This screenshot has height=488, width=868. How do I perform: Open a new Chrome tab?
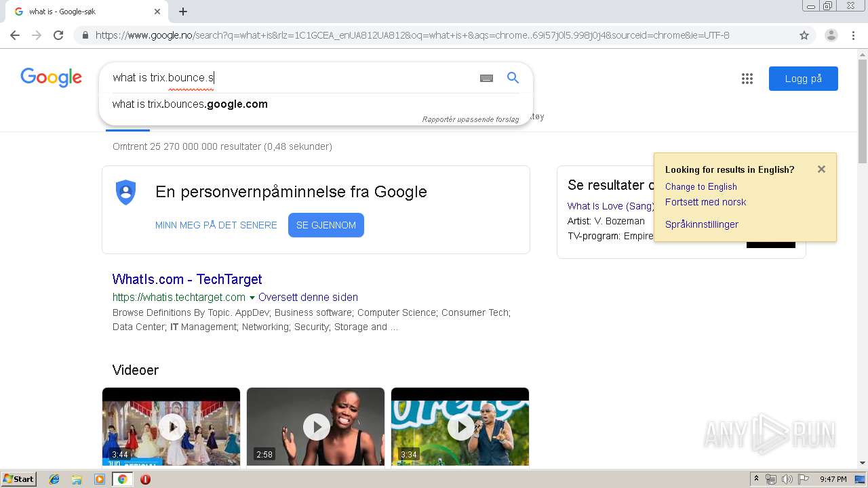(x=183, y=12)
